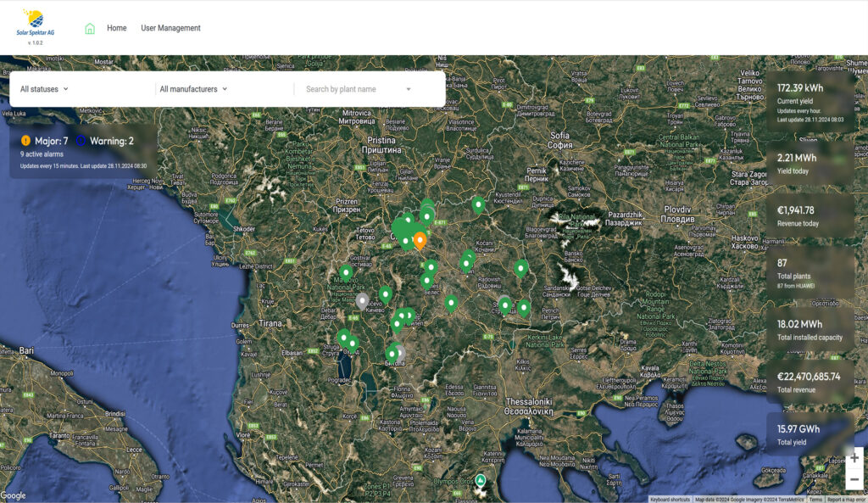Click the Keyboard shortcuts button

670,500
